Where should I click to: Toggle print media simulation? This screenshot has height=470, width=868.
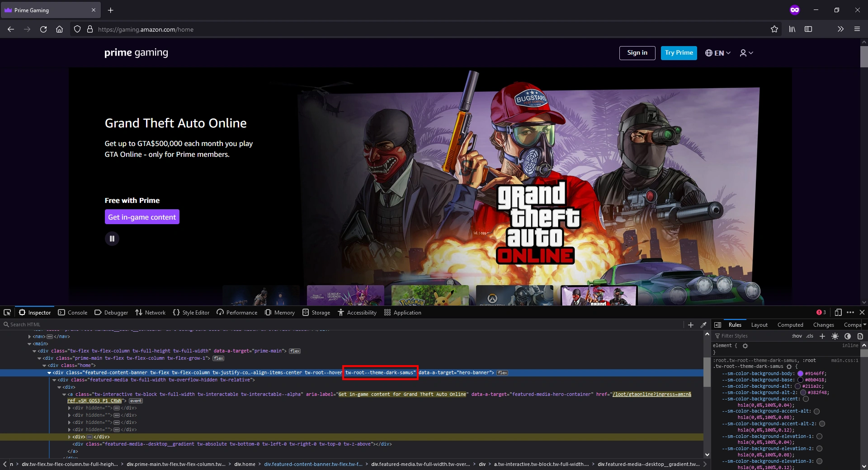860,336
